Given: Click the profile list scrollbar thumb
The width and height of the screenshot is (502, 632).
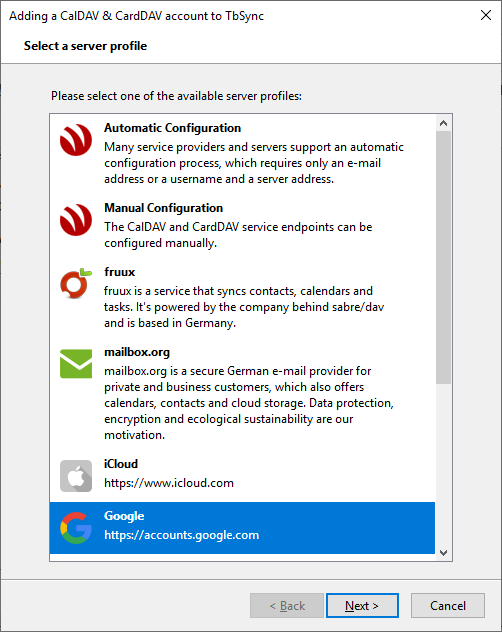Looking at the screenshot, I should (x=444, y=257).
